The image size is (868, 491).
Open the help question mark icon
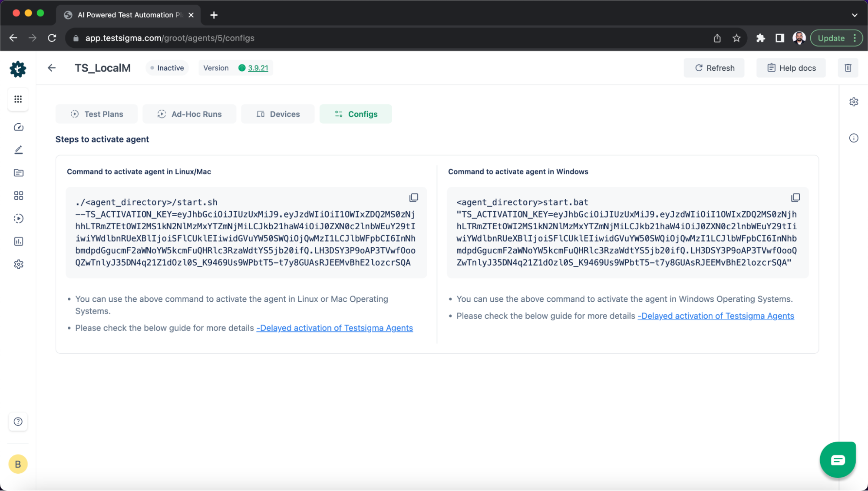[18, 422]
